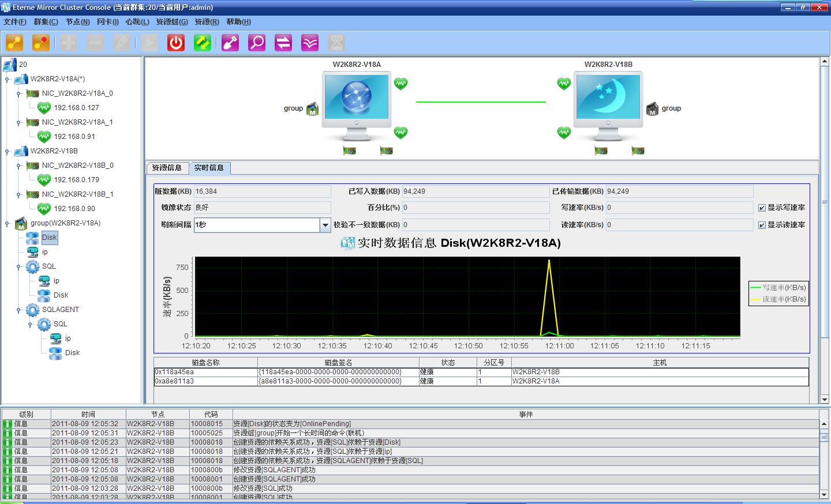The height and width of the screenshot is (504, 831).
Task: Click the left network card icon under W2K8R2-V18A
Action: pyautogui.click(x=349, y=151)
